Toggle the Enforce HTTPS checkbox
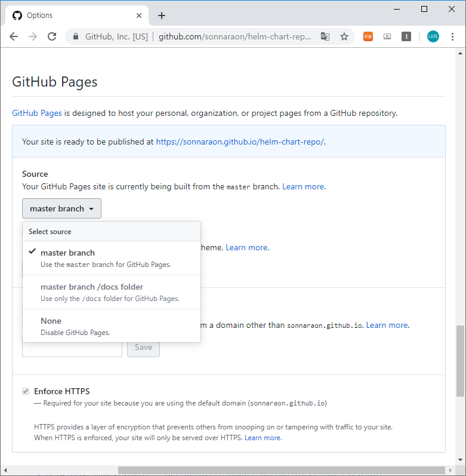 pos(26,391)
